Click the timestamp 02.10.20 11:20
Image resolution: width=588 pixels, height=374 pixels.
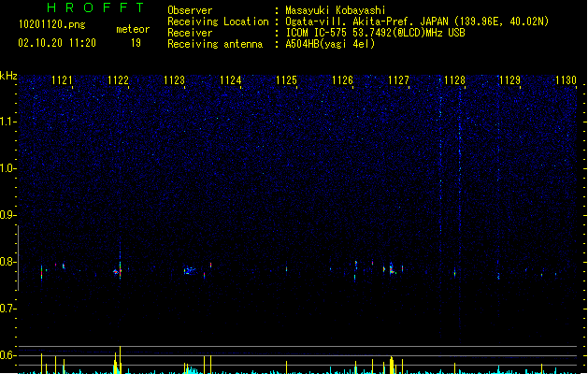(57, 43)
